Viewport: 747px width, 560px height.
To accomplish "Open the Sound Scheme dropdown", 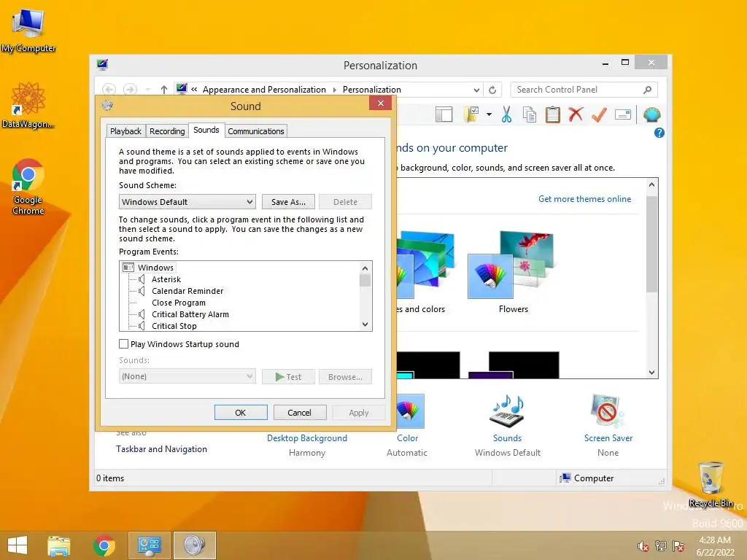I will click(187, 202).
